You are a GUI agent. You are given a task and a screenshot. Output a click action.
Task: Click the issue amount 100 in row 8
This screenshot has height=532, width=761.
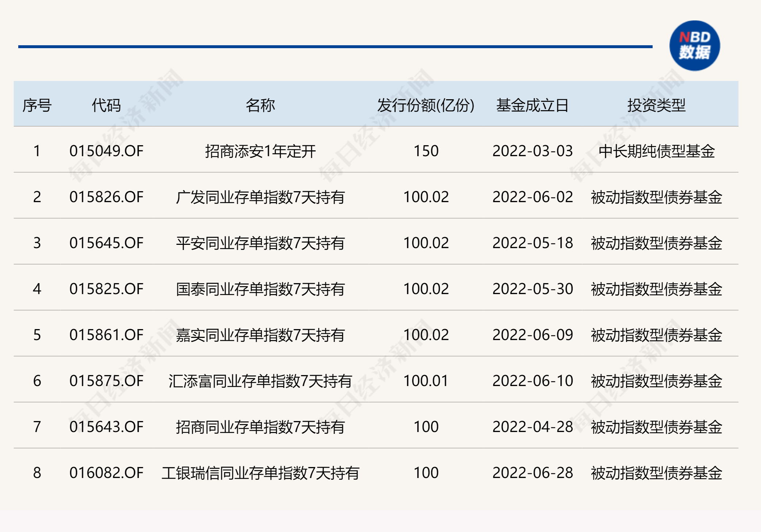click(426, 473)
